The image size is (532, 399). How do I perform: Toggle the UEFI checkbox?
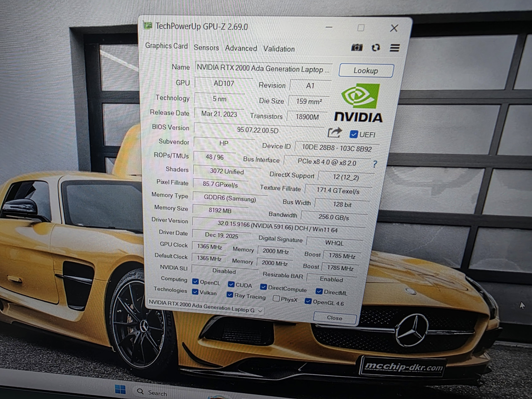click(x=354, y=134)
